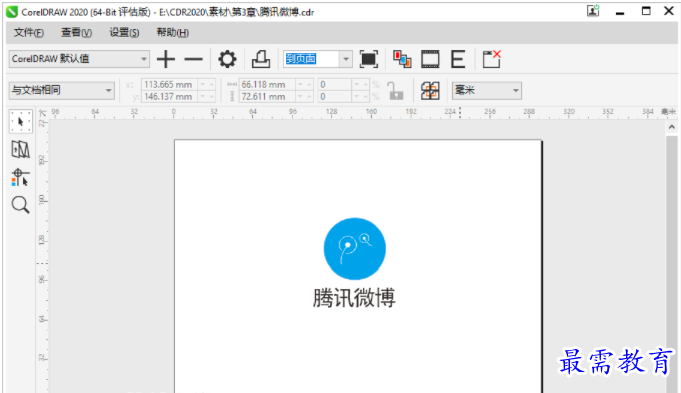Select the Marks Placement tool

(20, 177)
